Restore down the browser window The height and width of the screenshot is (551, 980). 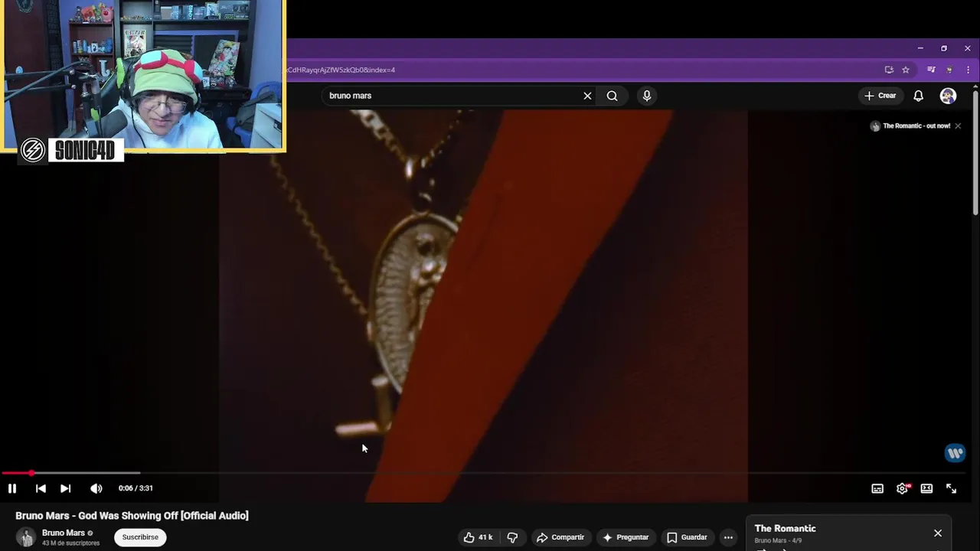[944, 48]
